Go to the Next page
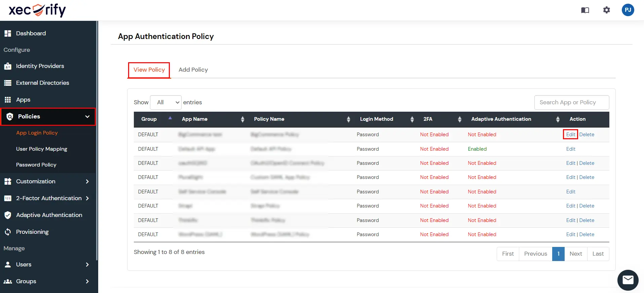Image resolution: width=644 pixels, height=293 pixels. tap(576, 254)
